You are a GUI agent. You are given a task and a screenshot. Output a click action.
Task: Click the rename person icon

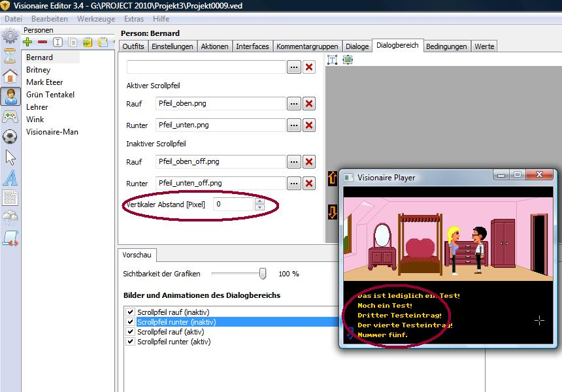tap(58, 42)
